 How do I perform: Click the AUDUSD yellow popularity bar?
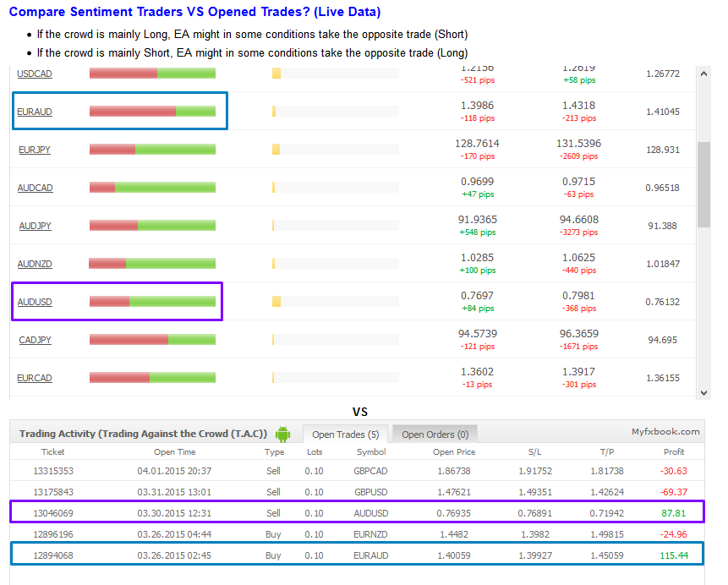(276, 302)
